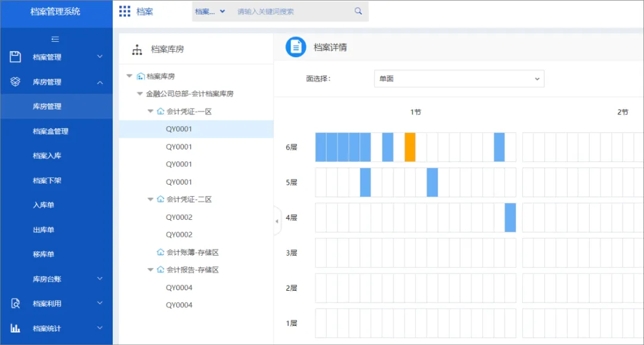Collapse the 档案库房 root tree triangle
Image resolution: width=644 pixels, height=345 pixels.
129,76
